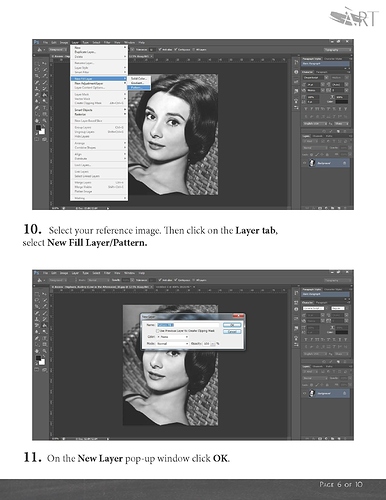386x500 pixels.
Task: Close the New Layer dialog with red X
Action: tap(238, 316)
